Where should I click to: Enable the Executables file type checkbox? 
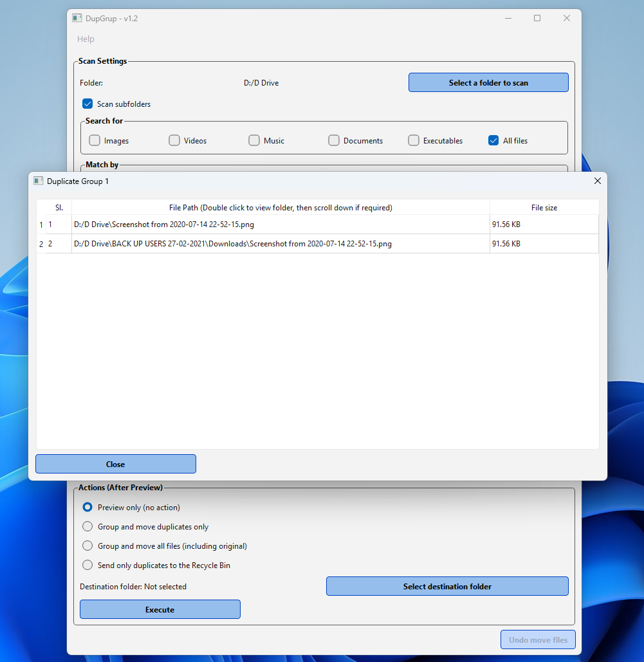click(x=413, y=140)
